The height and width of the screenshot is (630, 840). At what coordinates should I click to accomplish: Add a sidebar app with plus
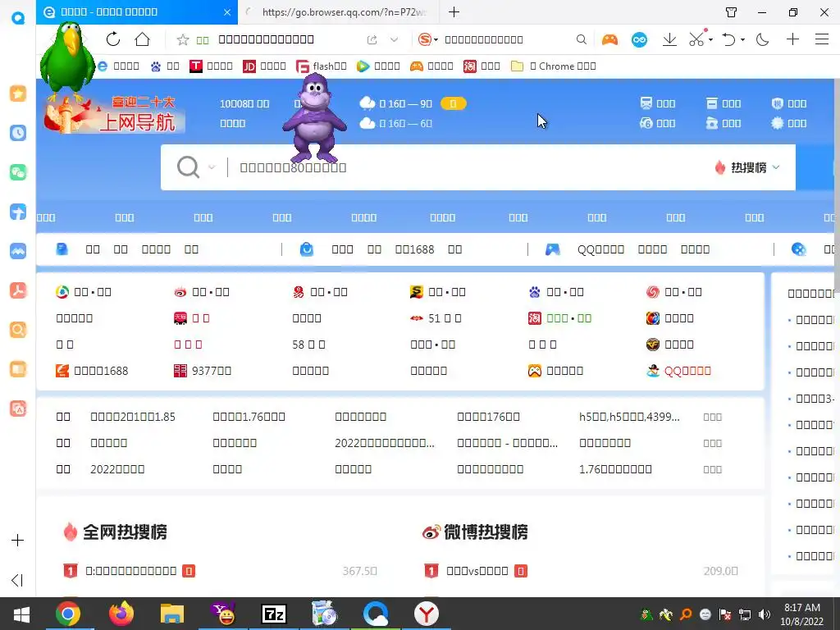18,540
